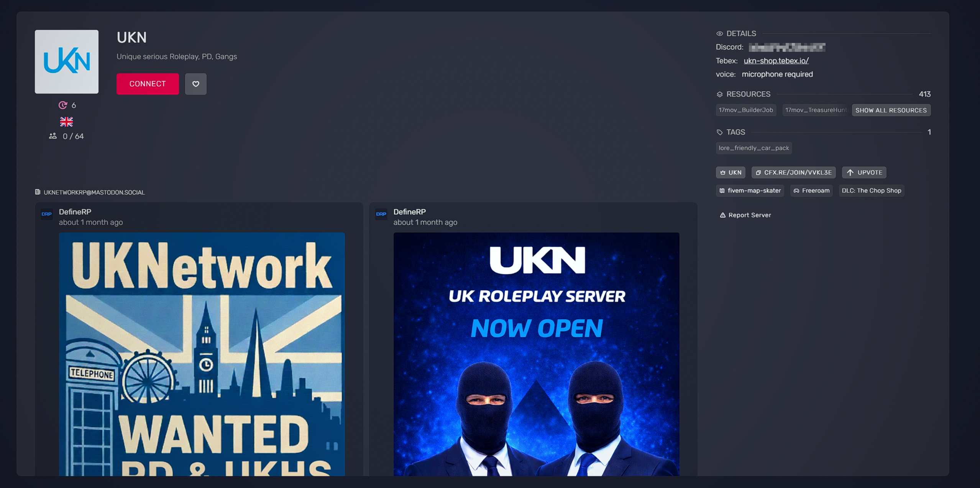The height and width of the screenshot is (488, 980).
Task: Open the ukn-shop.tebex.io link
Action: [x=776, y=61]
